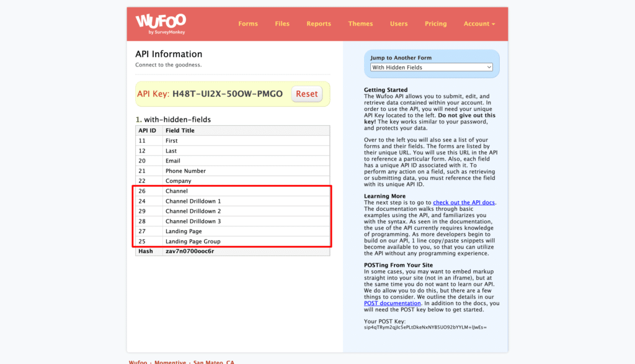This screenshot has height=364, width=635.
Task: Click the Momentive footer link
Action: pos(171,362)
